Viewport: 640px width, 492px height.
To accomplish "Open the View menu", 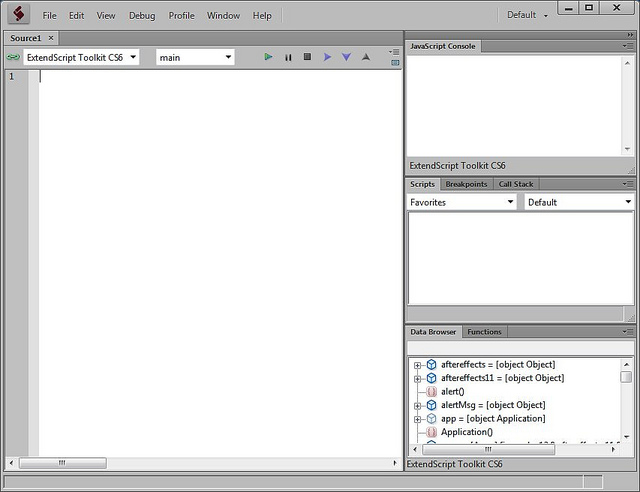I will pos(106,16).
